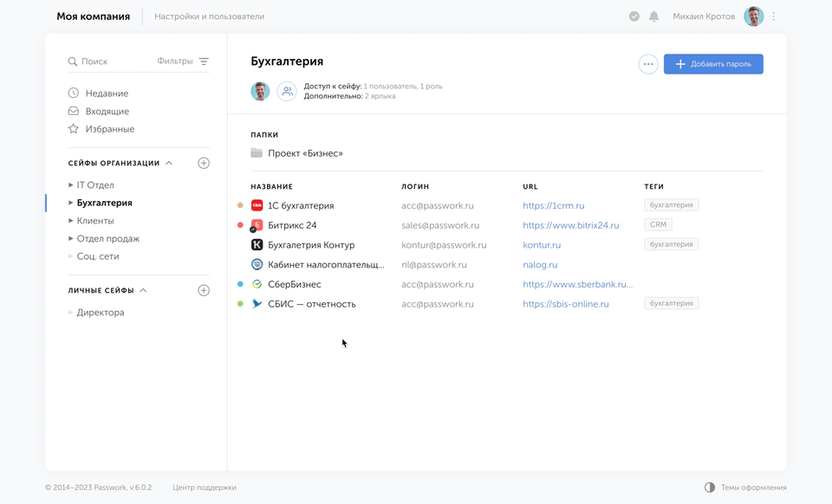The image size is (832, 504).
Task: Click Добавить пароль button
Action: coord(713,64)
